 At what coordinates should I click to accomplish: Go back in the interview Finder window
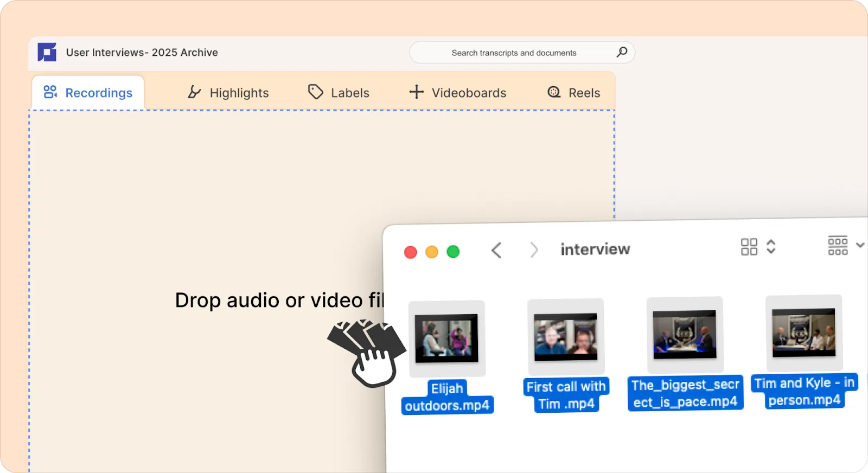[496, 250]
